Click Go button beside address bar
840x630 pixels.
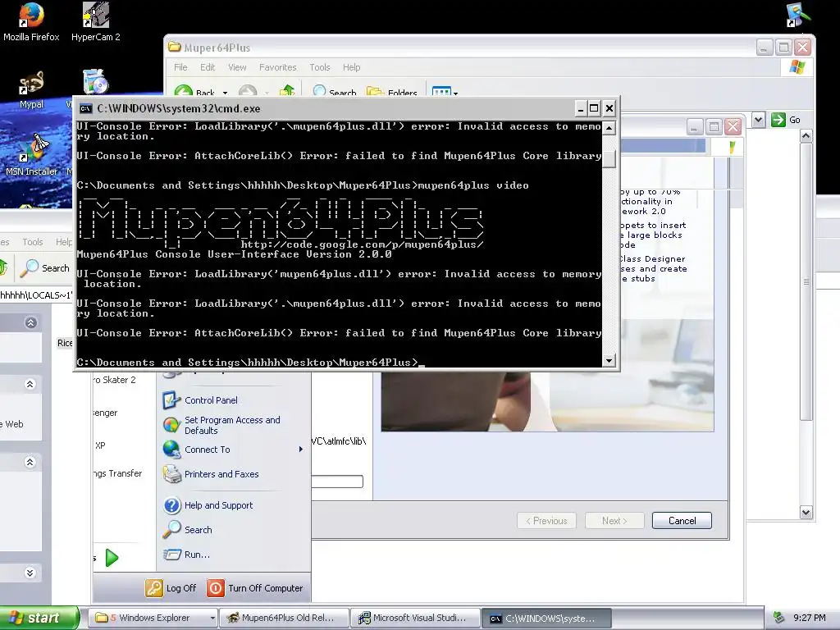point(786,120)
